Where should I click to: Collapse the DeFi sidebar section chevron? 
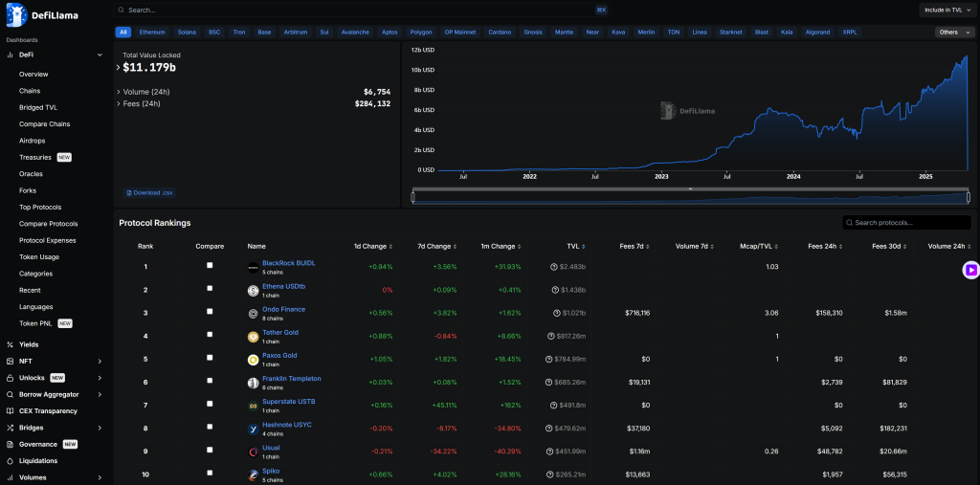[100, 55]
